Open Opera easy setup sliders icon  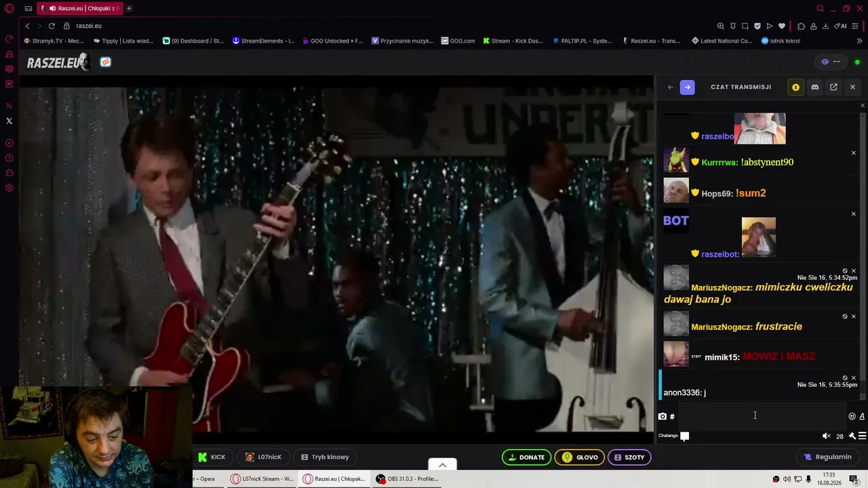click(x=856, y=26)
